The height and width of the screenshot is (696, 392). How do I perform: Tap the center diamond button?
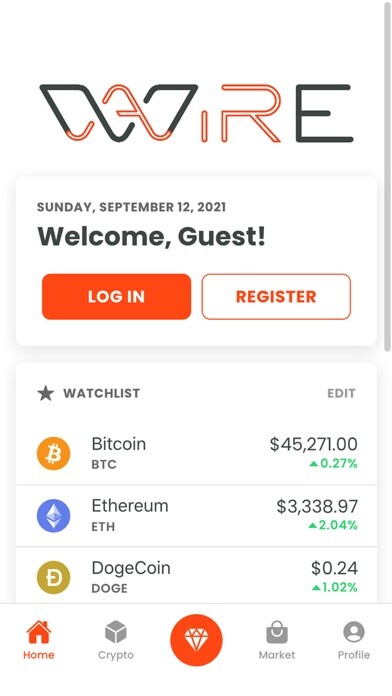coord(196,640)
